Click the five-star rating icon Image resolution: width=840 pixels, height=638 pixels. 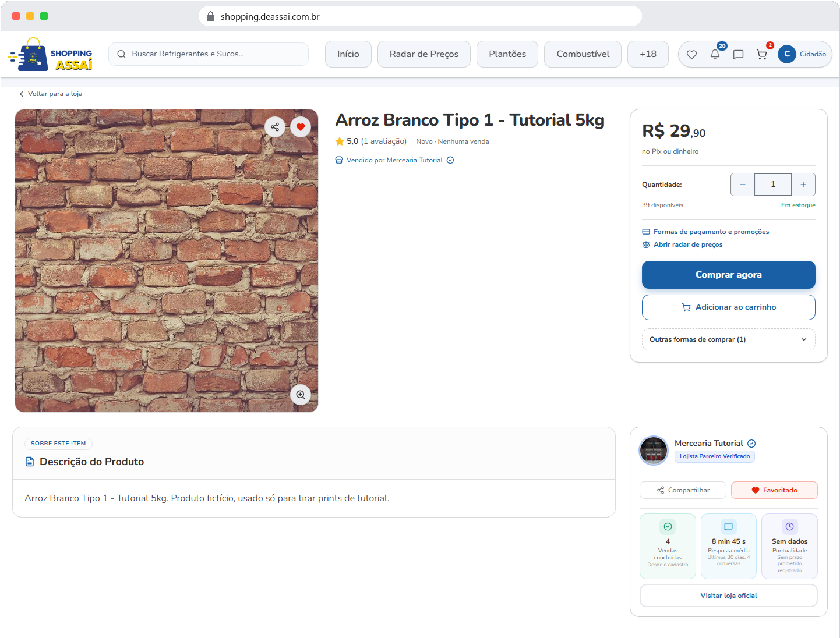(340, 141)
